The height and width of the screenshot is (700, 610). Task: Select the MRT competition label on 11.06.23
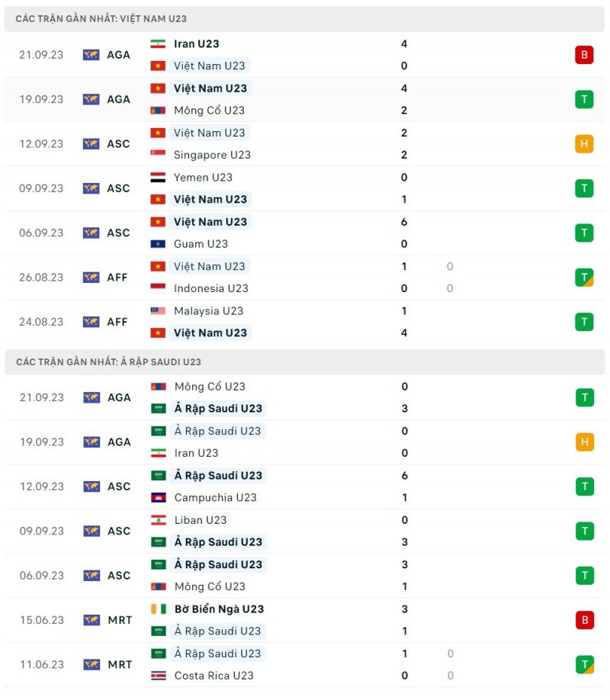point(120,665)
